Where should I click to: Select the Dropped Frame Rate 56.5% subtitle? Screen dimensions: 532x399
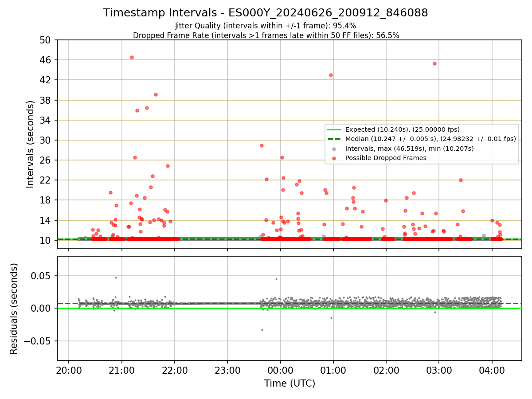click(266, 35)
